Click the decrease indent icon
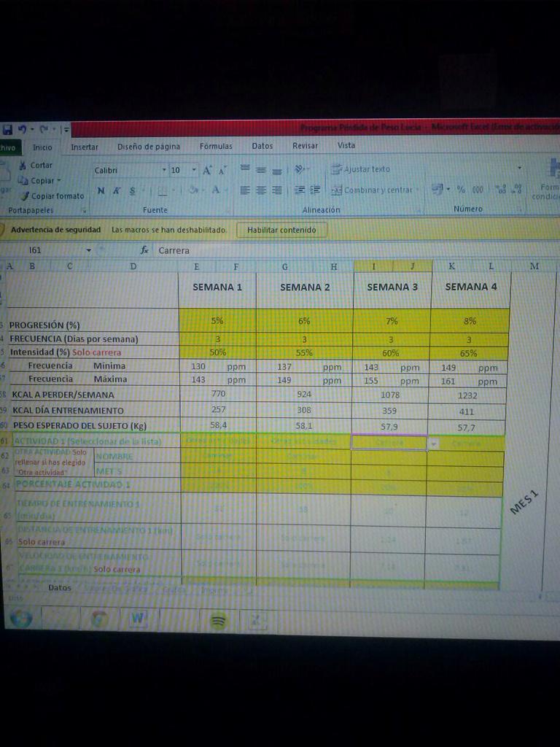This screenshot has height=747, width=560. [300, 190]
